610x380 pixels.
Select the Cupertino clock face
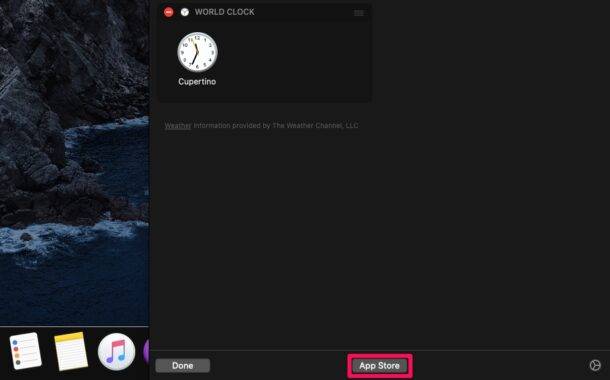pos(197,52)
